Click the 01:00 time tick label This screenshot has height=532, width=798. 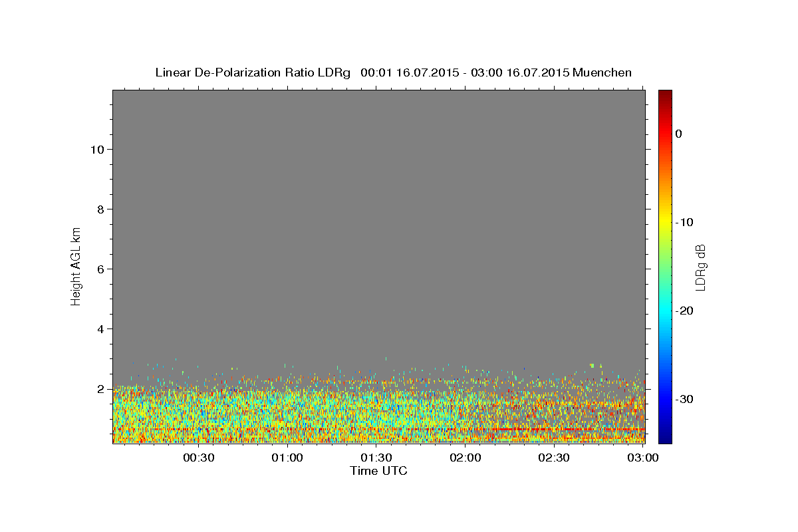[287, 458]
